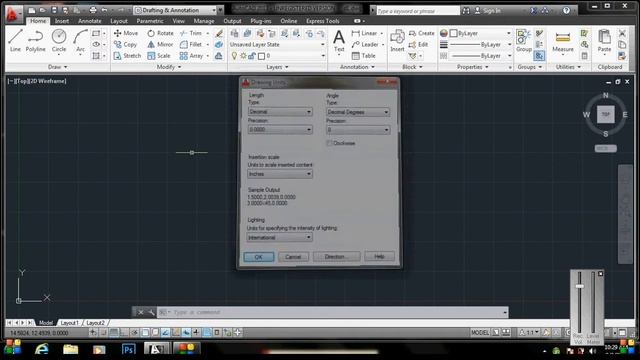The width and height of the screenshot is (640, 360).
Task: Expand the Layers panel
Action: tap(278, 67)
